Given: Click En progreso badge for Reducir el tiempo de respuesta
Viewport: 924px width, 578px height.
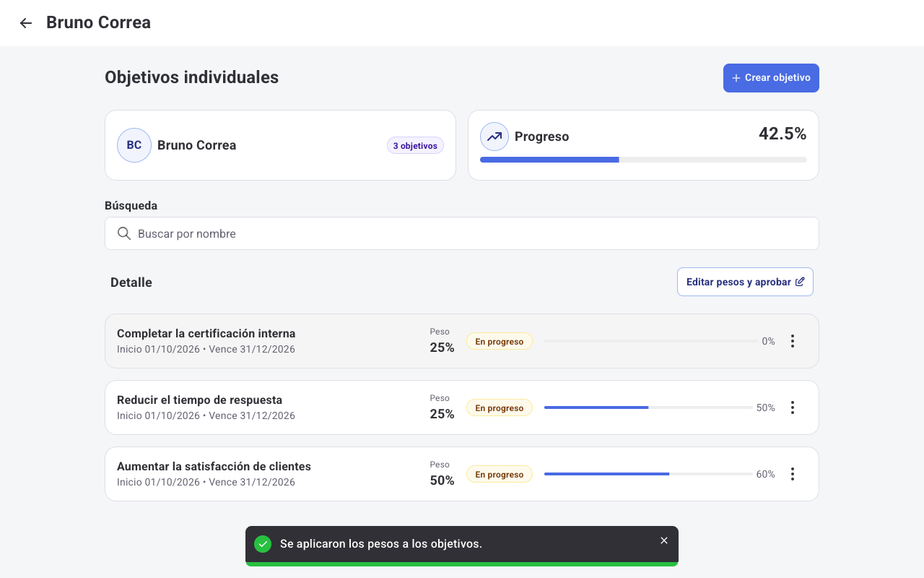Looking at the screenshot, I should tap(500, 407).
